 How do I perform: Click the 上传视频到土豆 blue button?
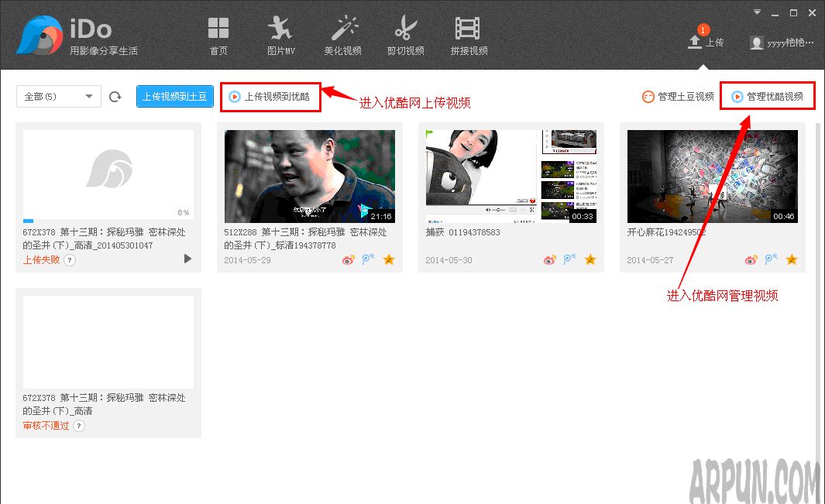(x=174, y=96)
